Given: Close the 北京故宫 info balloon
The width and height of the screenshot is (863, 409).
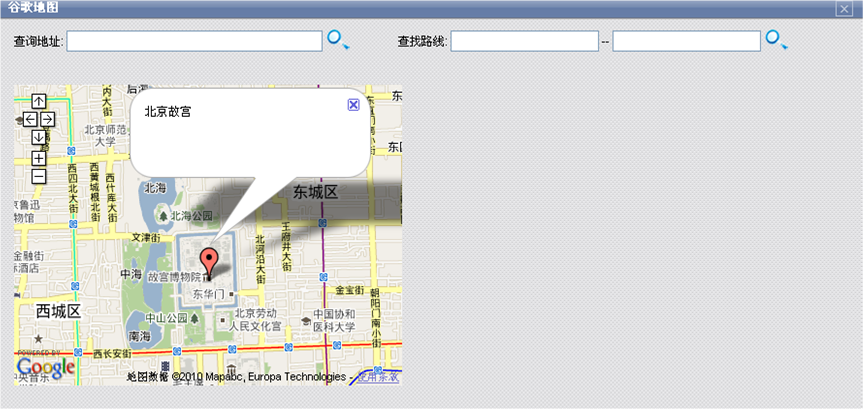Looking at the screenshot, I should tap(353, 105).
